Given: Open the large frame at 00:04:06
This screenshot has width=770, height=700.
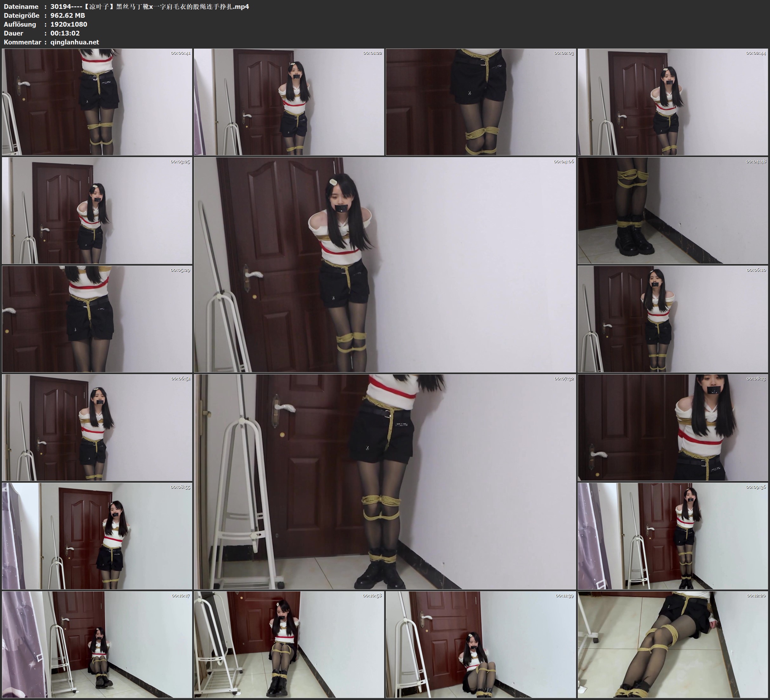Looking at the screenshot, I should (385, 264).
